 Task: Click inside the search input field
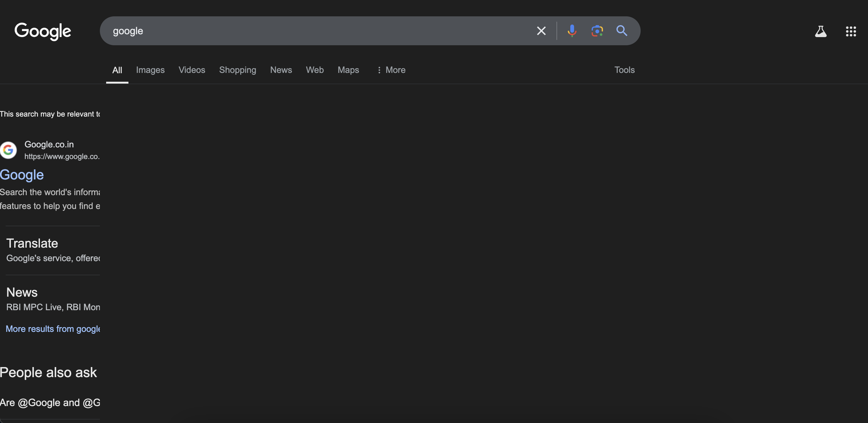tap(303, 31)
